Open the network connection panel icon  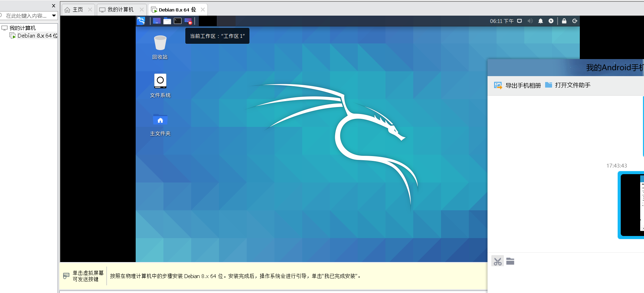click(x=519, y=21)
